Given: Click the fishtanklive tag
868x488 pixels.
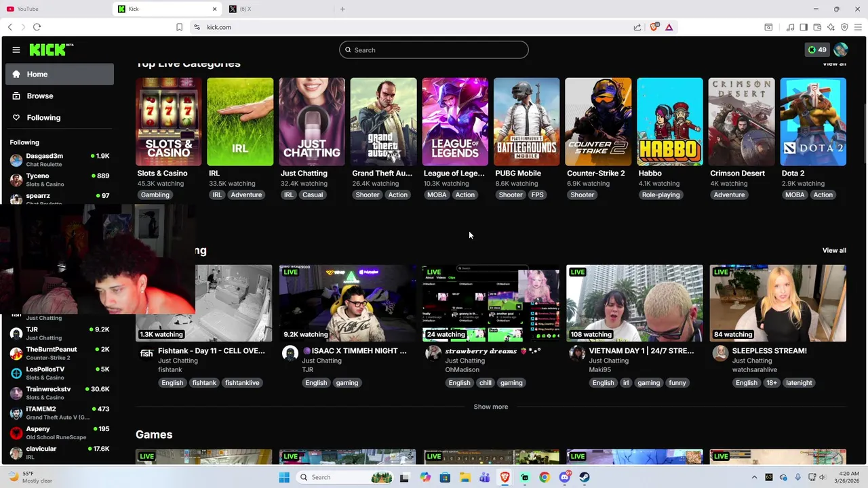Looking at the screenshot, I should pos(242,383).
